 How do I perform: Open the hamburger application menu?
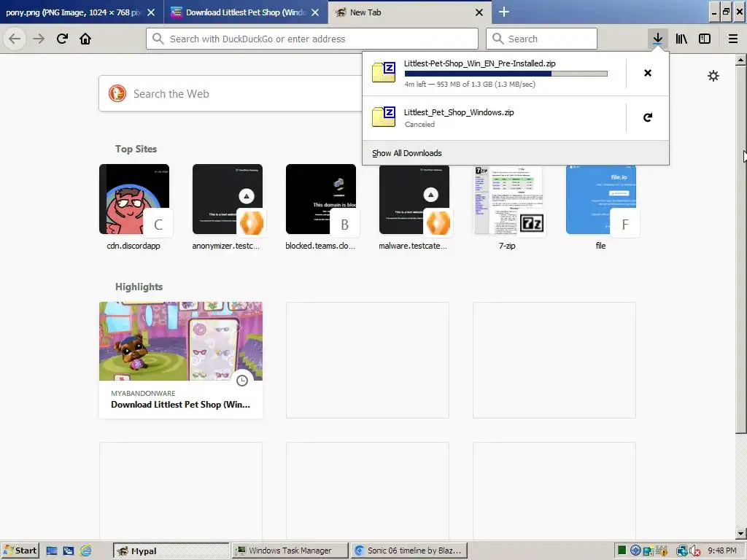pyautogui.click(x=732, y=39)
